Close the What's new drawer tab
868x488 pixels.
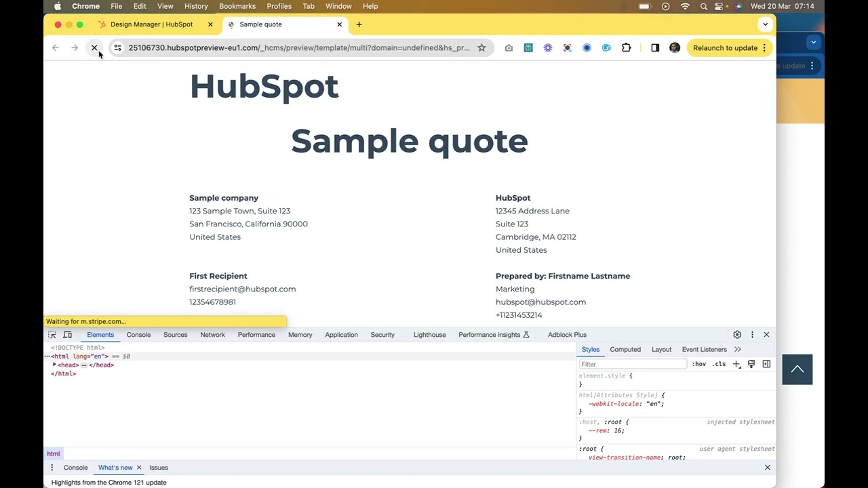point(139,468)
